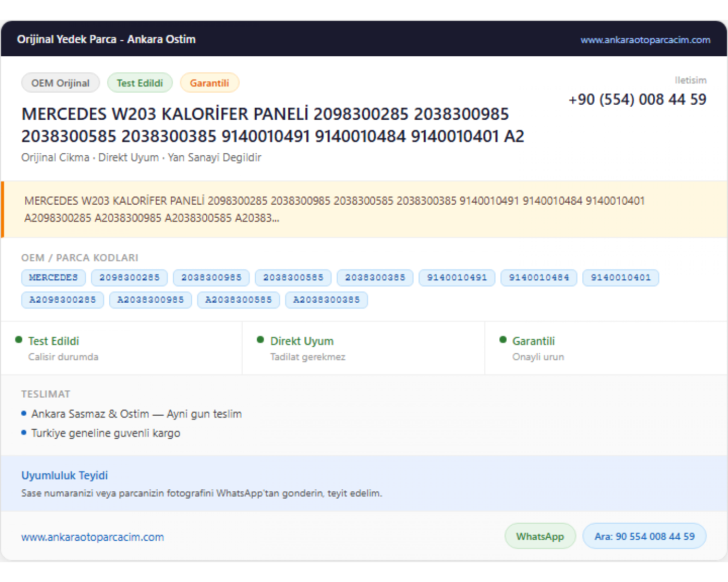
Task: Click the 9140010401 code chip
Action: (x=621, y=277)
